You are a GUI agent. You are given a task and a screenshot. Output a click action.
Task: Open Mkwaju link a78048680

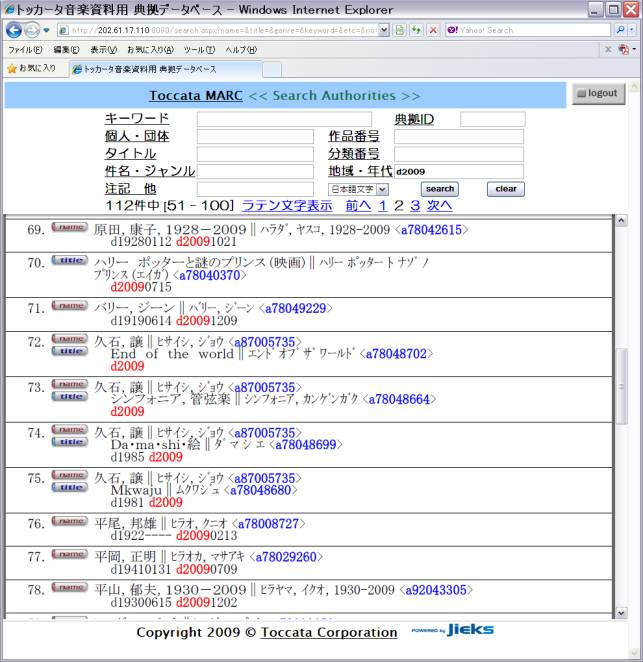[x=260, y=490]
